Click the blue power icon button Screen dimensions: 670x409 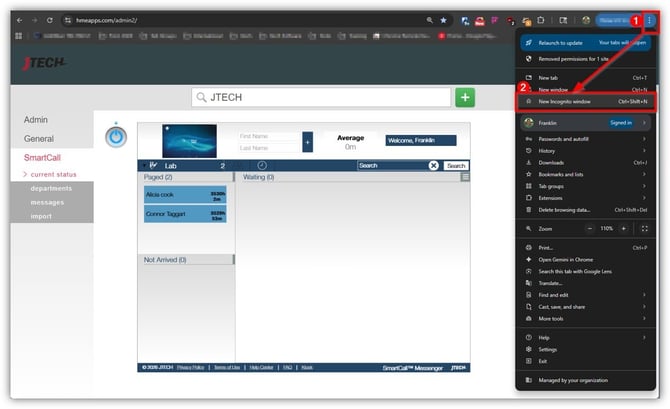[x=116, y=137]
